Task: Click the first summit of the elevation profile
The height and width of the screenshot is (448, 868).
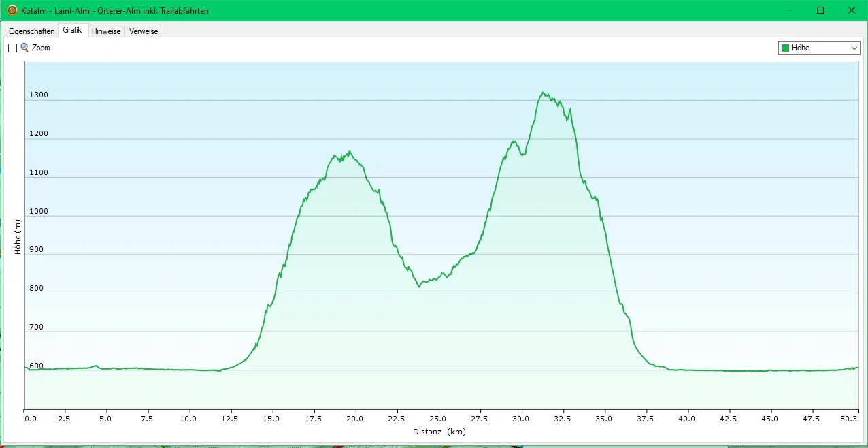Action: point(350,152)
